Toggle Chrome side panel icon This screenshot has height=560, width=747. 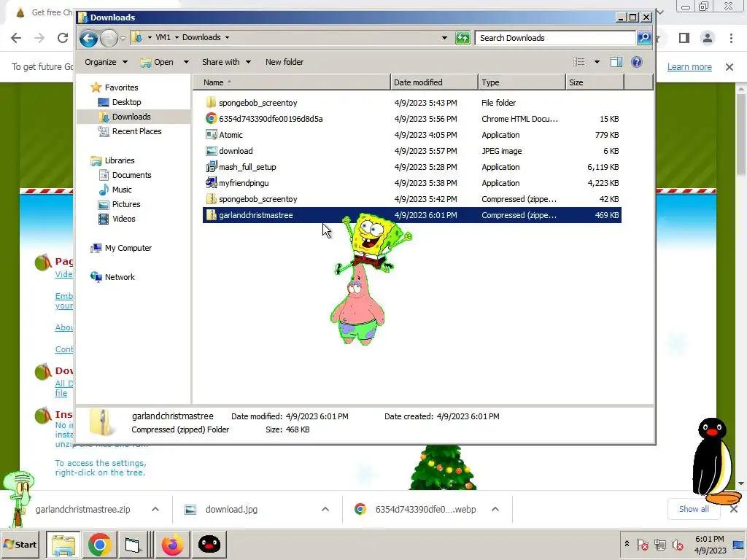pos(684,38)
